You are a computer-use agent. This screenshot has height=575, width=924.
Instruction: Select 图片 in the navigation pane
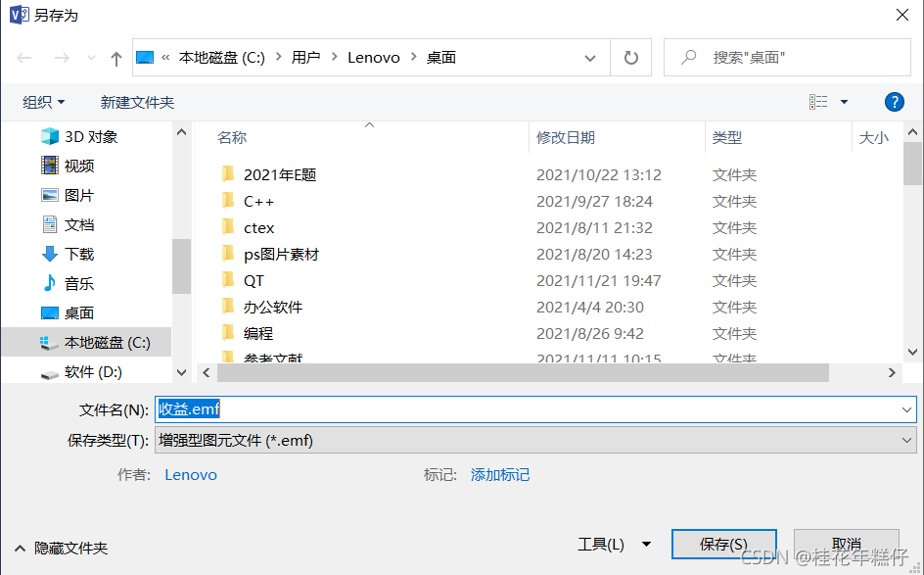pyautogui.click(x=79, y=195)
